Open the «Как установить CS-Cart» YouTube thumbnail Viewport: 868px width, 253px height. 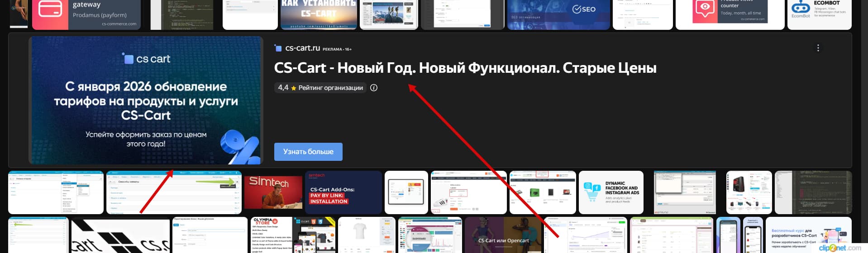tap(319, 14)
